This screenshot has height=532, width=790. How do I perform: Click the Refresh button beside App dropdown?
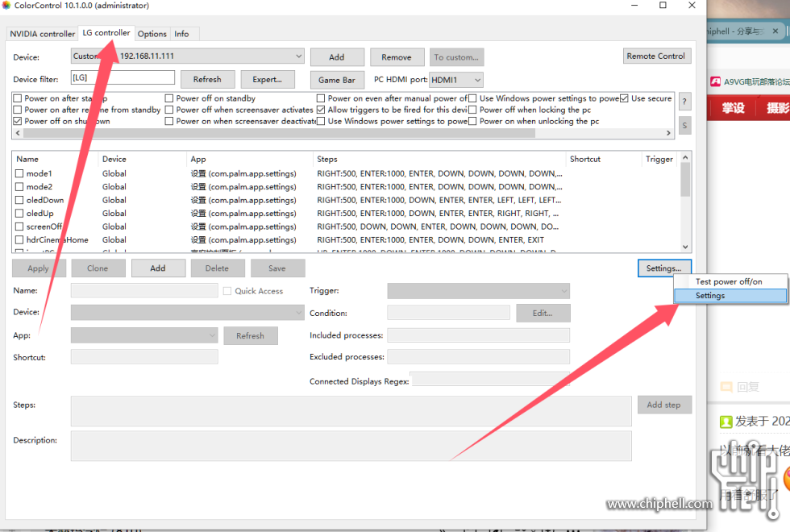tap(251, 335)
